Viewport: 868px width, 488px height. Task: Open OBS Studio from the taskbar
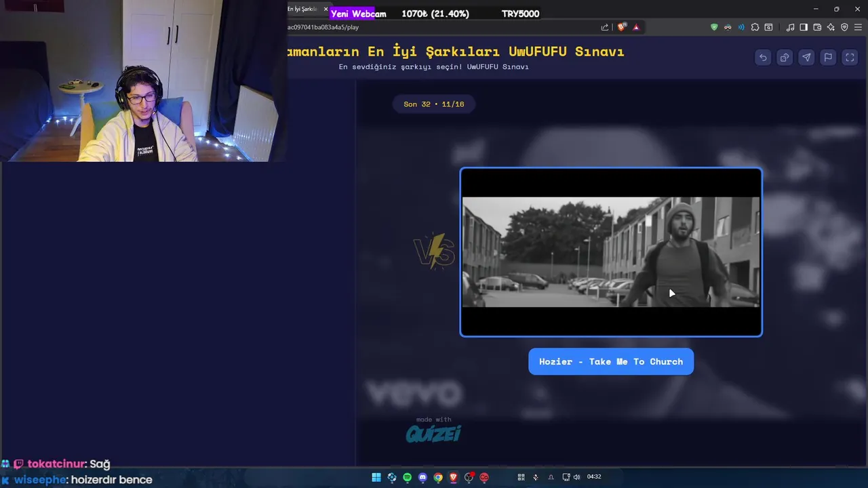click(469, 477)
